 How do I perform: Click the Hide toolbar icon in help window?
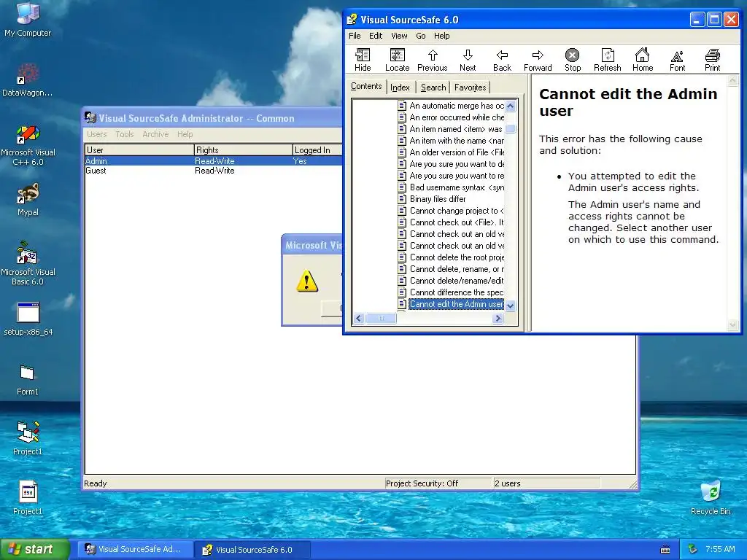point(363,60)
